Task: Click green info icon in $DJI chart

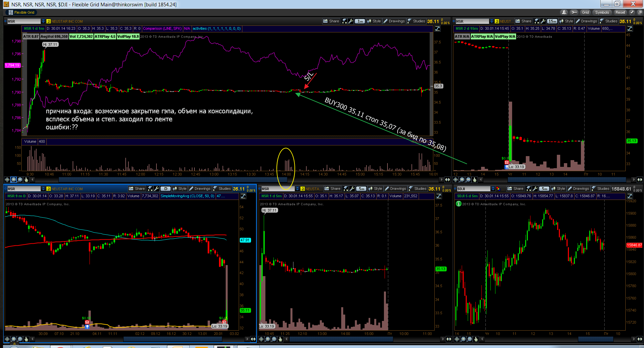Action: tap(459, 204)
